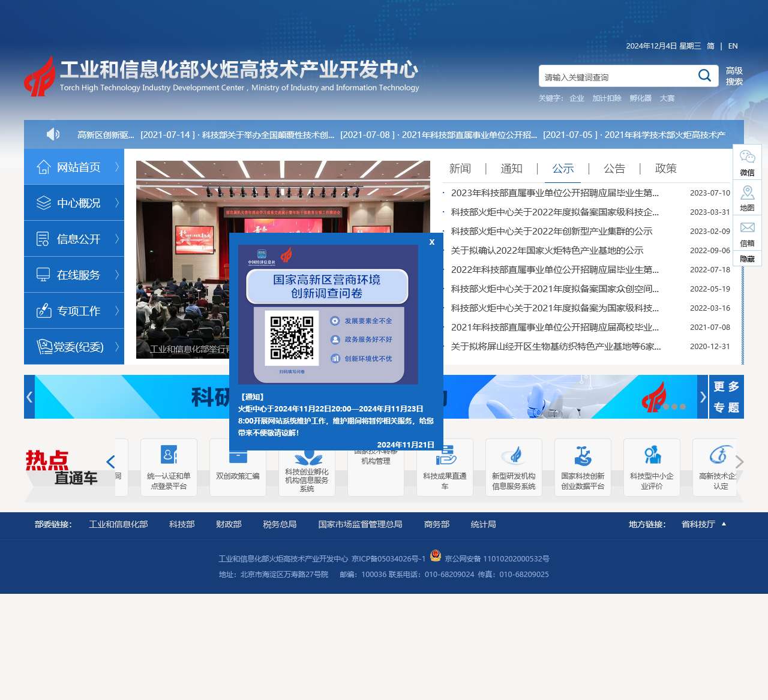Viewport: 768px width, 700px height.
Task: Open the 微信 WeChat side widget
Action: coord(747,162)
